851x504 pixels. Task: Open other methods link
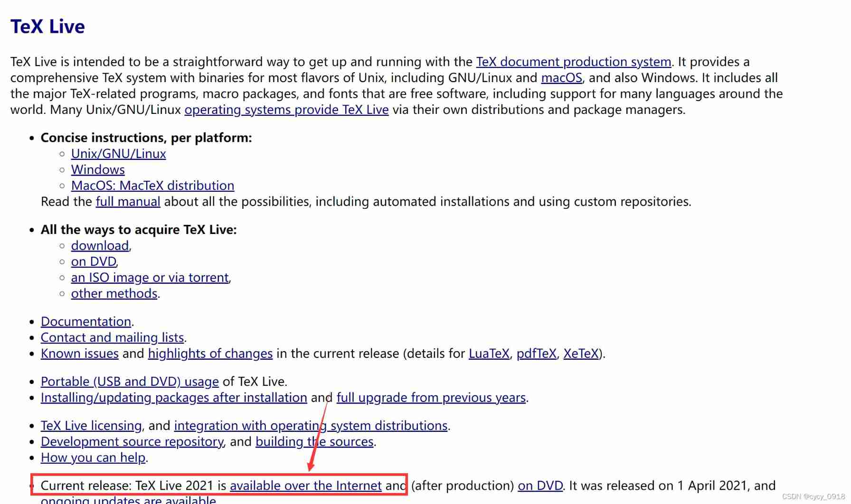pos(114,294)
